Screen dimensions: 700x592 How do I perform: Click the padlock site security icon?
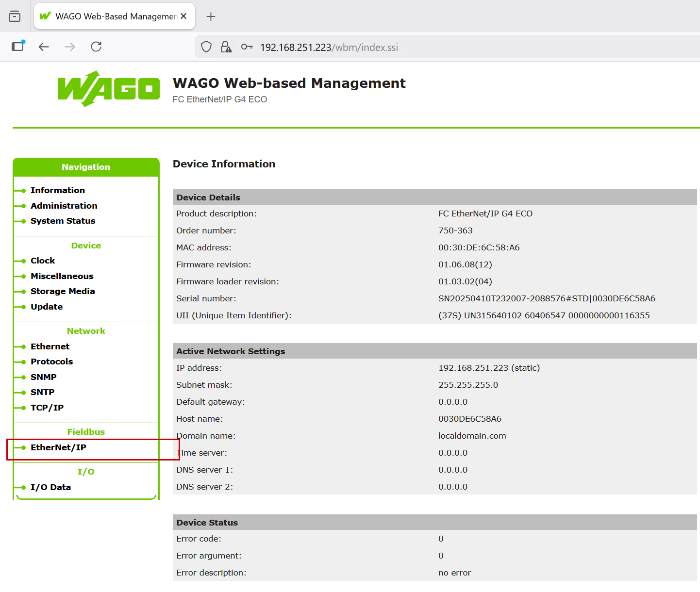click(226, 47)
